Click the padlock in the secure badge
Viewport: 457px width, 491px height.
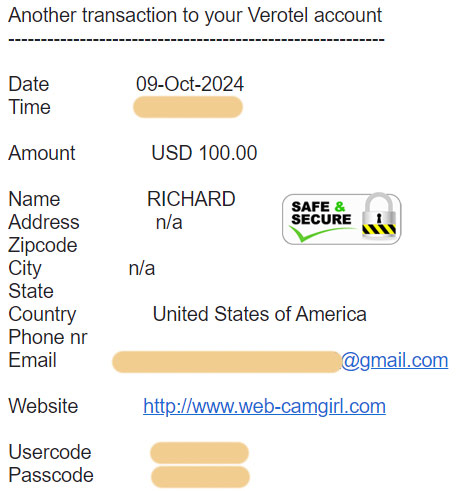tap(379, 216)
